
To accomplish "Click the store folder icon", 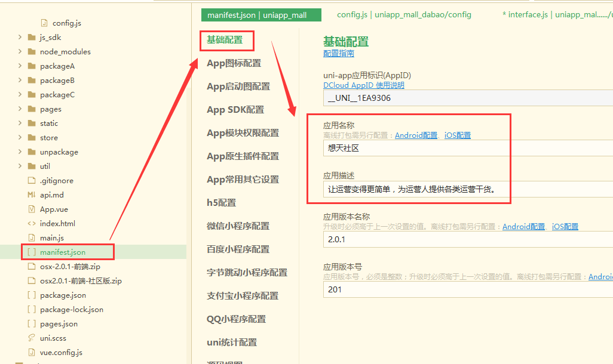I will point(32,137).
